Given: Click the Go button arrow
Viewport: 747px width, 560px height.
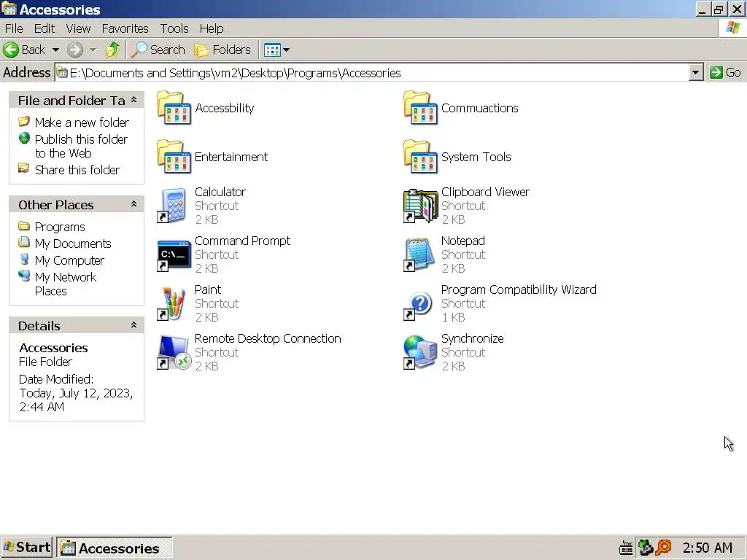Looking at the screenshot, I should click(716, 72).
